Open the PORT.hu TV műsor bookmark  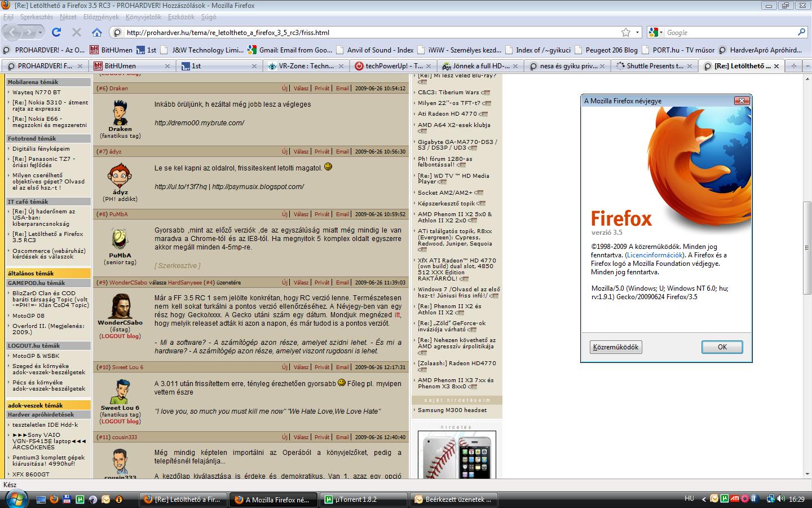[x=678, y=50]
